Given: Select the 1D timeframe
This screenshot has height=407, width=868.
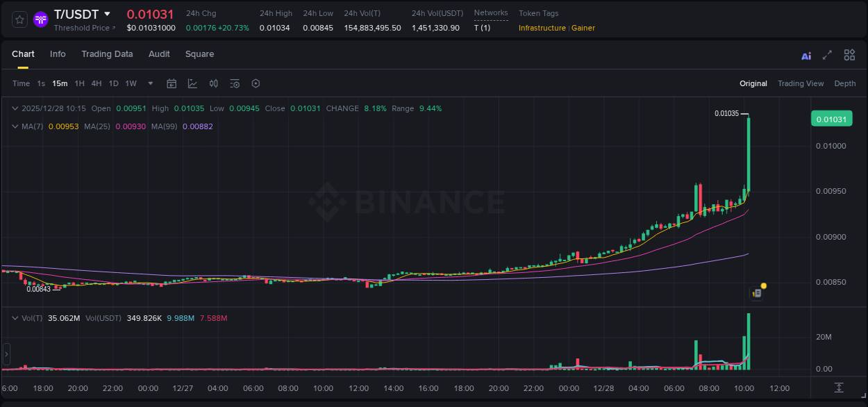Looking at the screenshot, I should point(113,83).
